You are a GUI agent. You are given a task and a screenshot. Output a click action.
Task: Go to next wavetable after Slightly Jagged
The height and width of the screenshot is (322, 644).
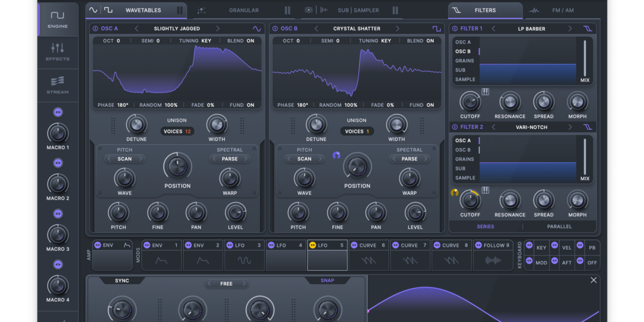point(218,29)
